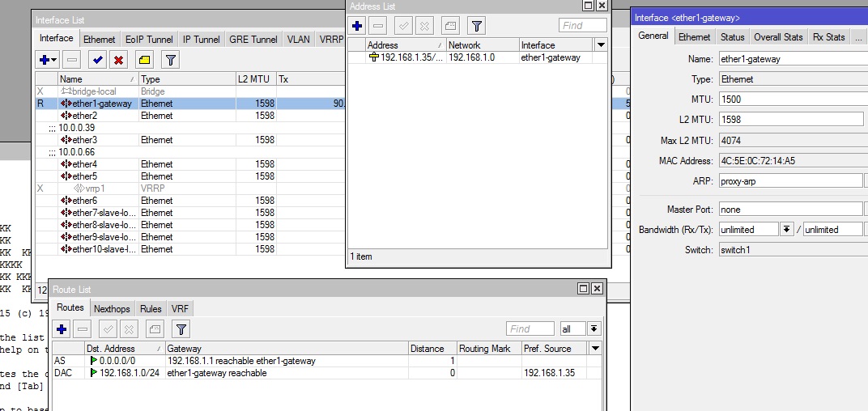
Task: Click the filter funnel icon in Address List
Action: (x=477, y=26)
